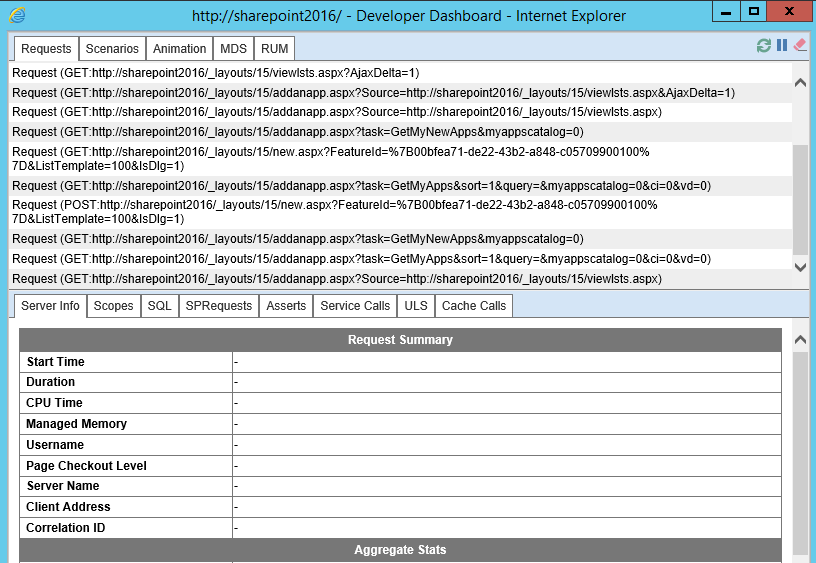Click the Aggregate Stats header
The height and width of the screenshot is (563, 816).
tap(400, 550)
